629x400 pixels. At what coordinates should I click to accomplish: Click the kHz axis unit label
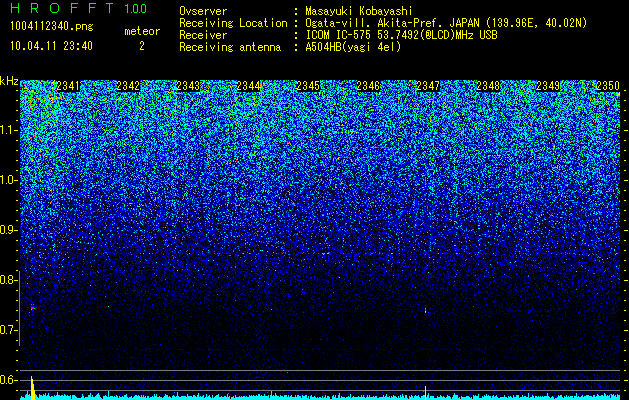9,81
